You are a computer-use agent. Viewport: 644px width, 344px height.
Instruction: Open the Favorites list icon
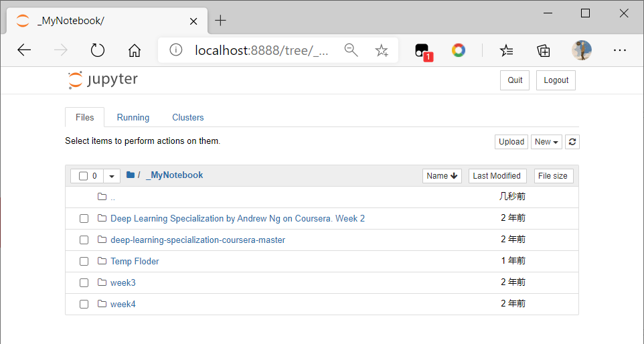506,50
